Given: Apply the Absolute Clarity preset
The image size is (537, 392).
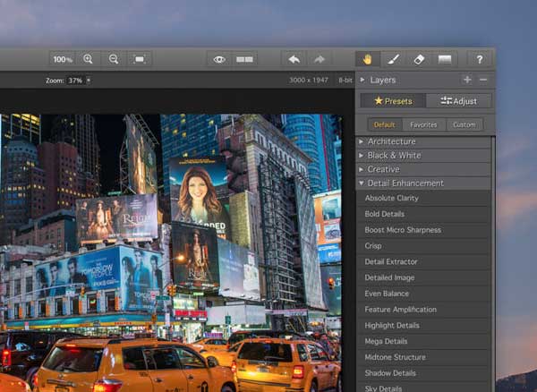Looking at the screenshot, I should point(423,198).
